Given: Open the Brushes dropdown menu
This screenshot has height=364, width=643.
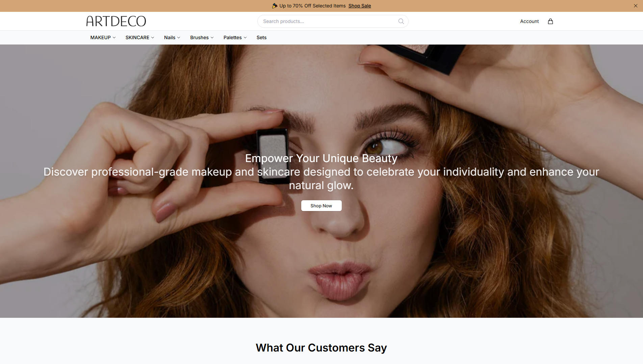Looking at the screenshot, I should click(202, 37).
